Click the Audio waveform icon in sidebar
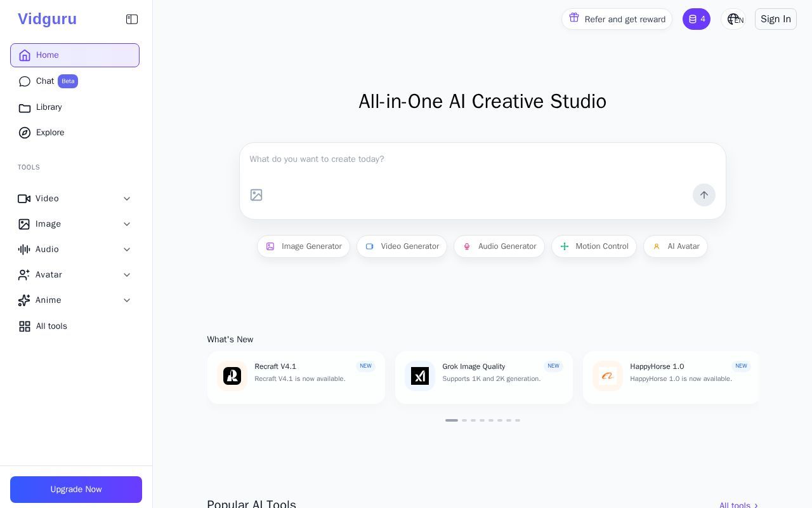The height and width of the screenshot is (508, 812). point(24,250)
